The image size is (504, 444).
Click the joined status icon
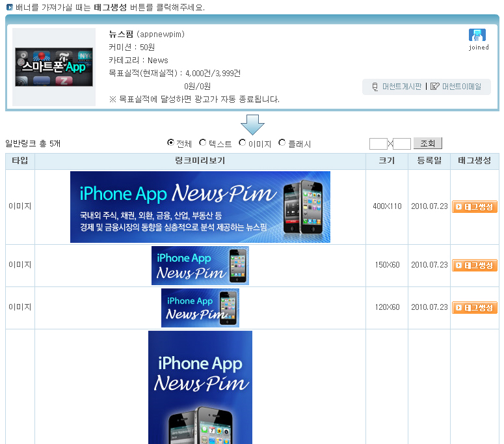click(x=477, y=35)
